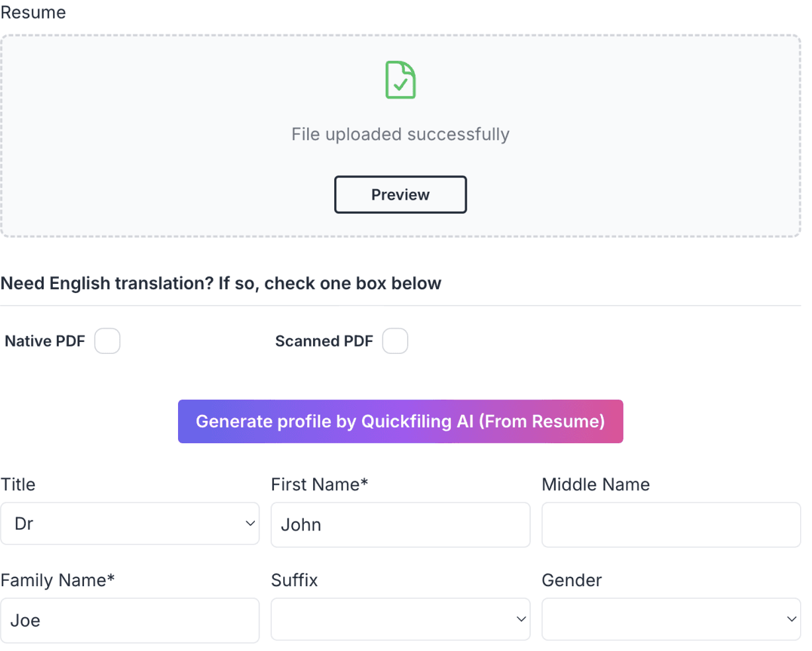Click the Native PDF label text
Screen dimensions: 812x651
click(x=44, y=341)
